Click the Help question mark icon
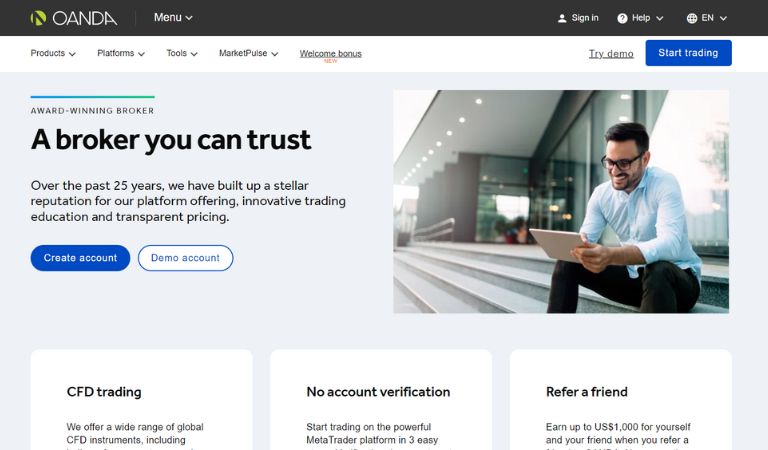Image resolution: width=768 pixels, height=450 pixels. pyautogui.click(x=622, y=18)
